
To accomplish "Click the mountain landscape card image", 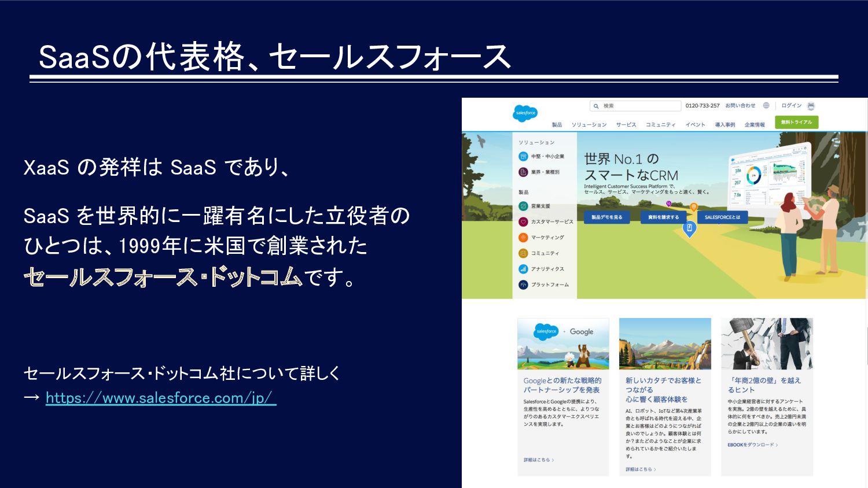I will coord(665,343).
